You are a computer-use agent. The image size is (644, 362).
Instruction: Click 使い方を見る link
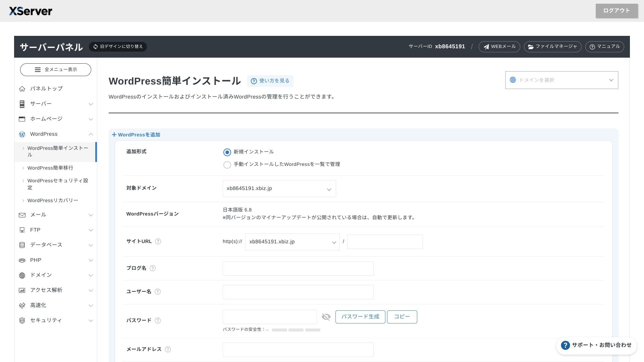coord(270,81)
